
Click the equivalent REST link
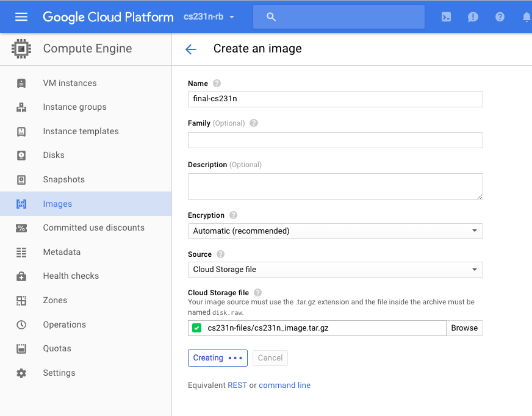click(237, 386)
